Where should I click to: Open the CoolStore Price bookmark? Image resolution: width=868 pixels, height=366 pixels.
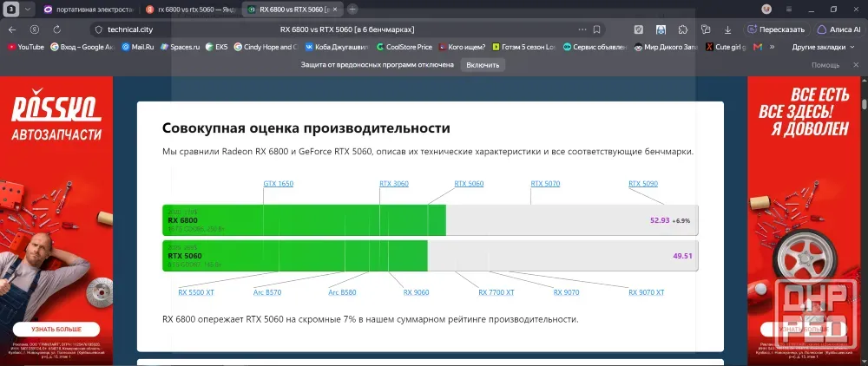[x=404, y=47]
